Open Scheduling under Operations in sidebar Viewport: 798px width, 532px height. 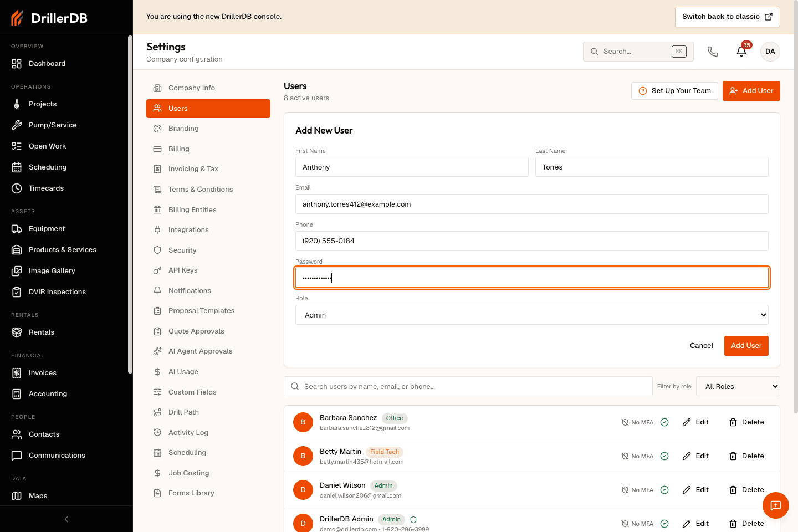[x=64, y=167]
